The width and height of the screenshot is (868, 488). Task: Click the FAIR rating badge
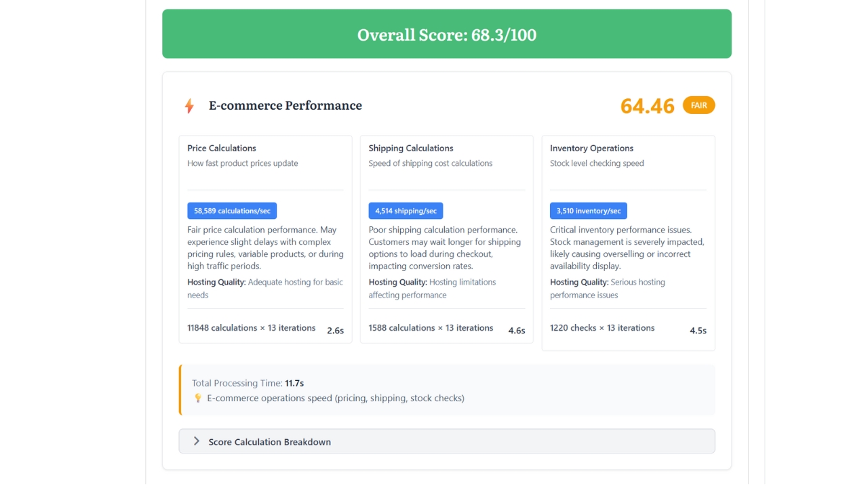point(698,105)
